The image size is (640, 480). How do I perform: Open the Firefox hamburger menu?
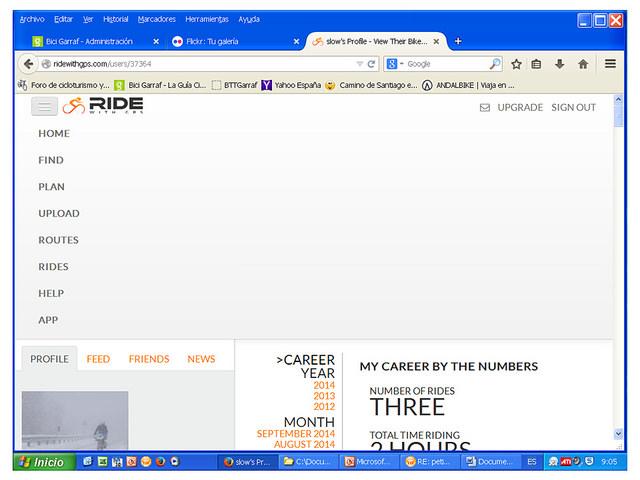click(610, 64)
